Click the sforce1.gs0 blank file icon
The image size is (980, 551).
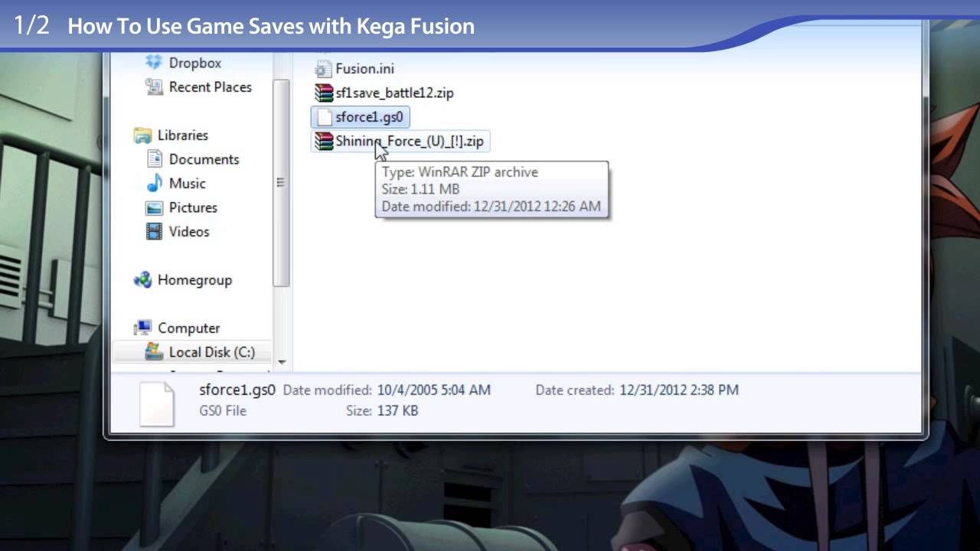[x=324, y=117]
